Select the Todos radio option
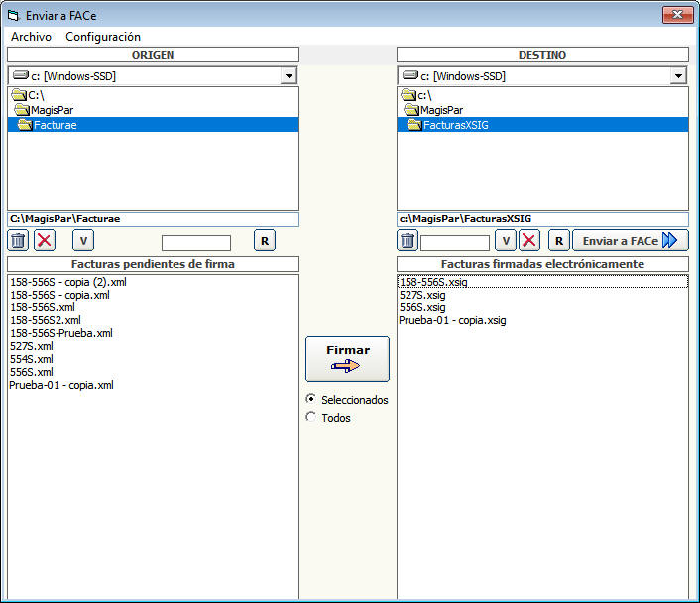 tap(312, 418)
